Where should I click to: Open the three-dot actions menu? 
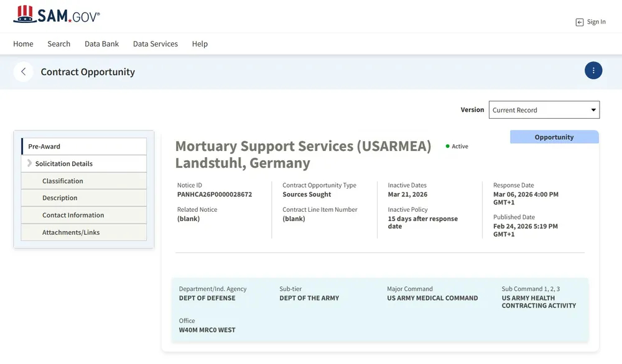click(x=593, y=71)
